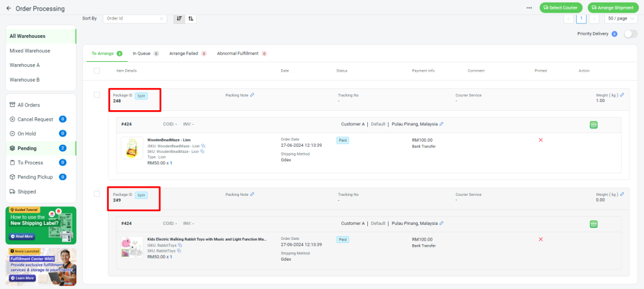
Task: Check the select-all checkbox in table header
Action: 97,71
